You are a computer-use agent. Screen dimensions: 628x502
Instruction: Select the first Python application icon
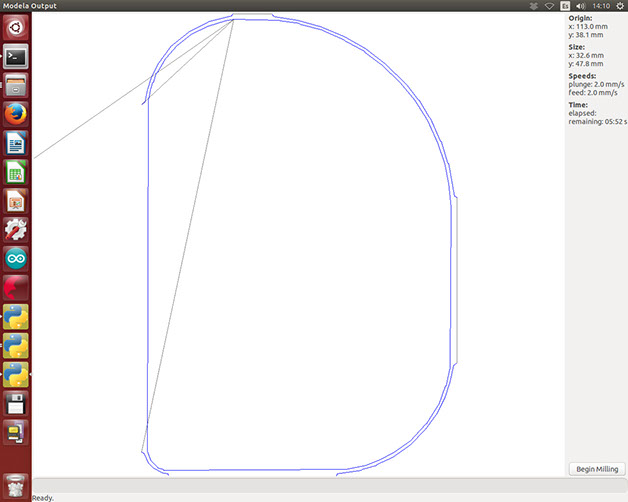(x=16, y=317)
